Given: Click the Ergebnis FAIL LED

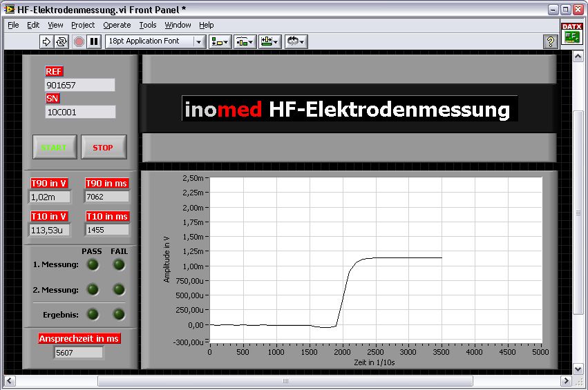Looking at the screenshot, I should pos(119,314).
